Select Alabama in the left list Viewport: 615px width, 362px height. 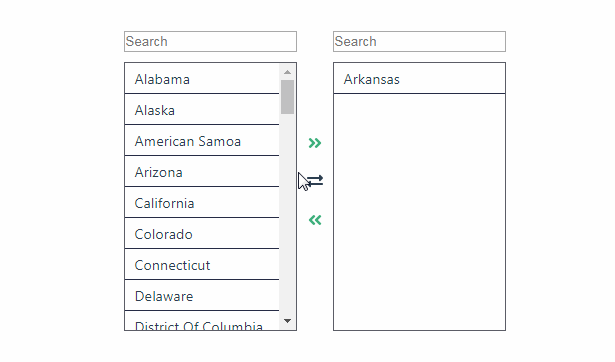tap(202, 79)
